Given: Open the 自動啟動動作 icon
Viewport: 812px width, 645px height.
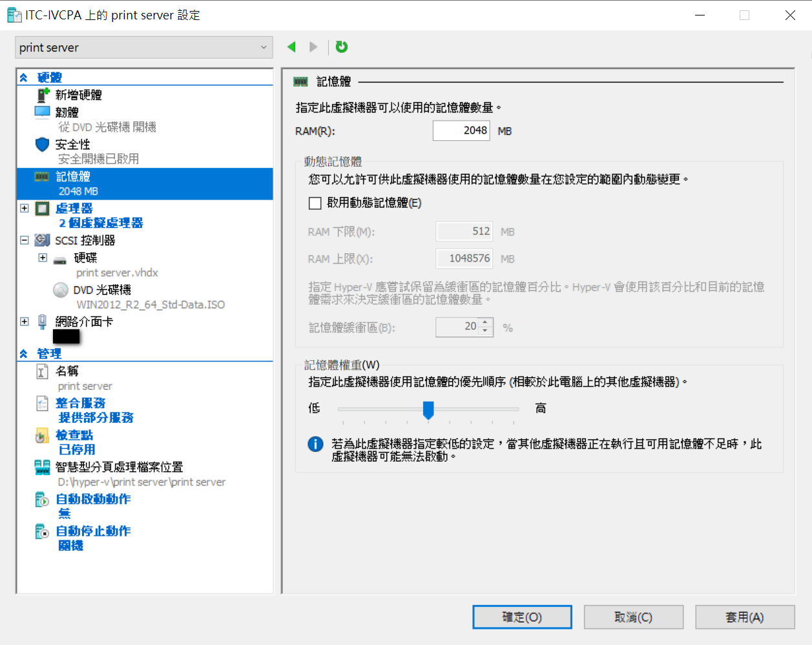Looking at the screenshot, I should pyautogui.click(x=42, y=500).
